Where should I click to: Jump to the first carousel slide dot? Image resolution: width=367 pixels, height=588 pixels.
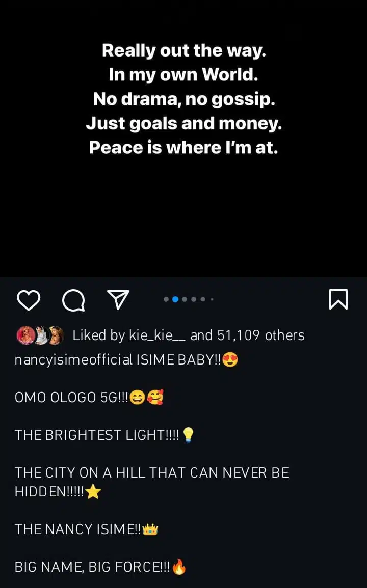(x=166, y=299)
